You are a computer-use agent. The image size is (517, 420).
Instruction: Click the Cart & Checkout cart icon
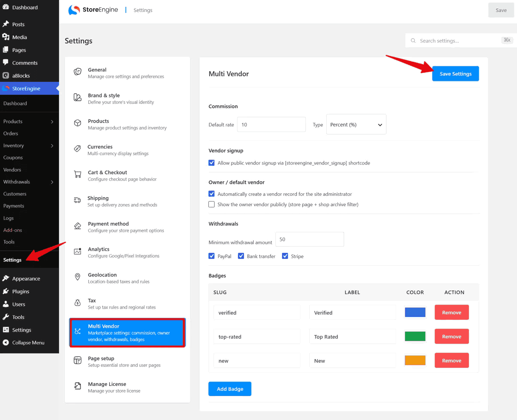pyautogui.click(x=78, y=174)
